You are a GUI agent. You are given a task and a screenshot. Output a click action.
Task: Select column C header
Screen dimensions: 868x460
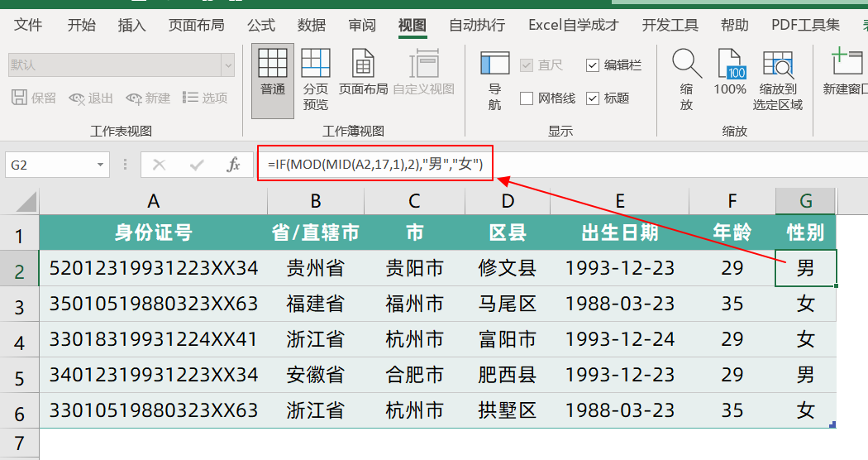(415, 200)
